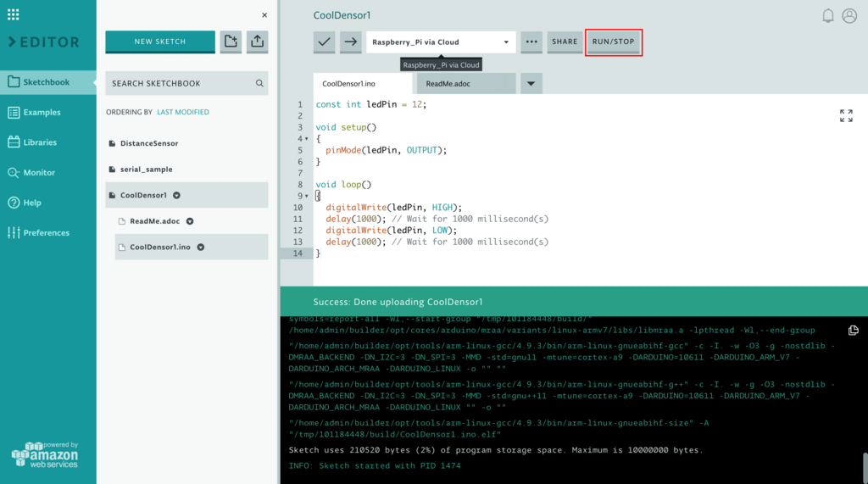Click 'INFO: Sketch started with PID 1474' line
The image size is (868, 484).
pyautogui.click(x=375, y=466)
